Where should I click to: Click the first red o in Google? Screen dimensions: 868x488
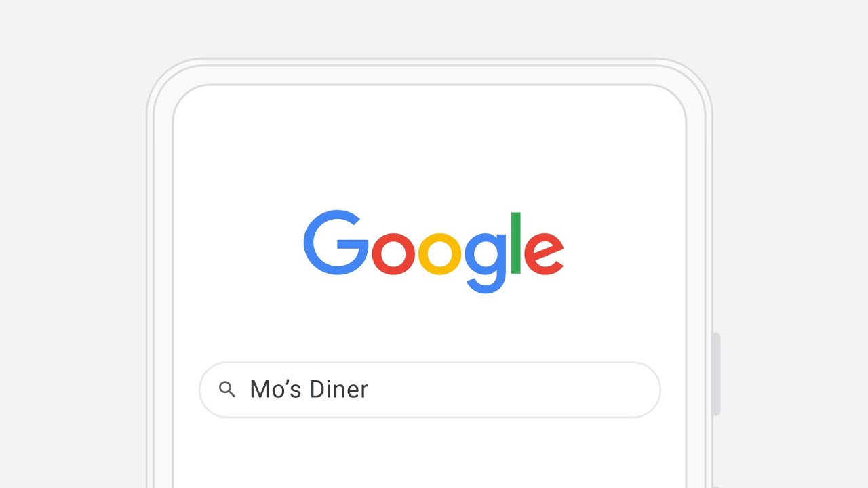tap(393, 253)
